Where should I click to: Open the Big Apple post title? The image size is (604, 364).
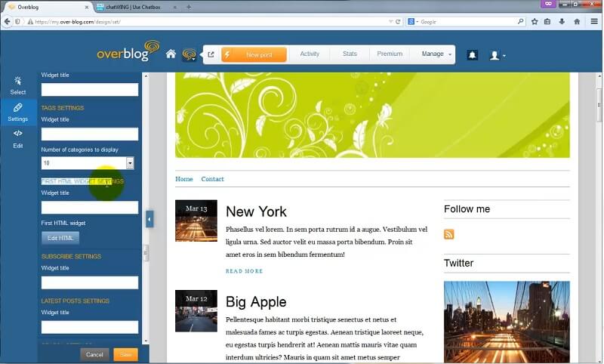tap(256, 302)
